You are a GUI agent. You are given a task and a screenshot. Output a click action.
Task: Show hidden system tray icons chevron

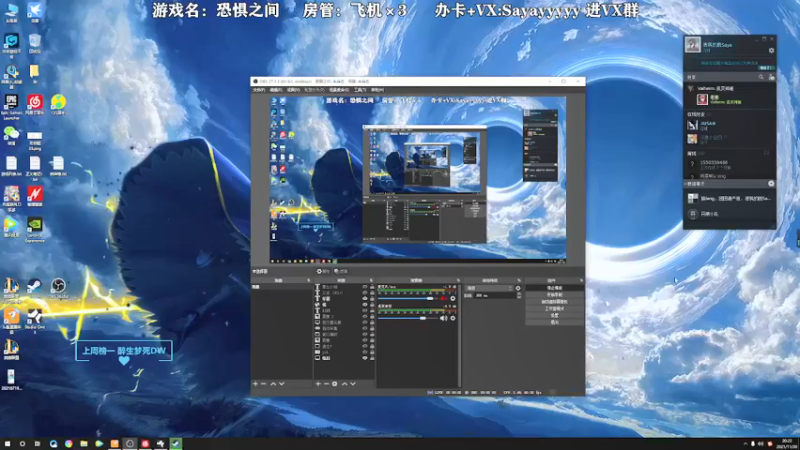(745, 444)
